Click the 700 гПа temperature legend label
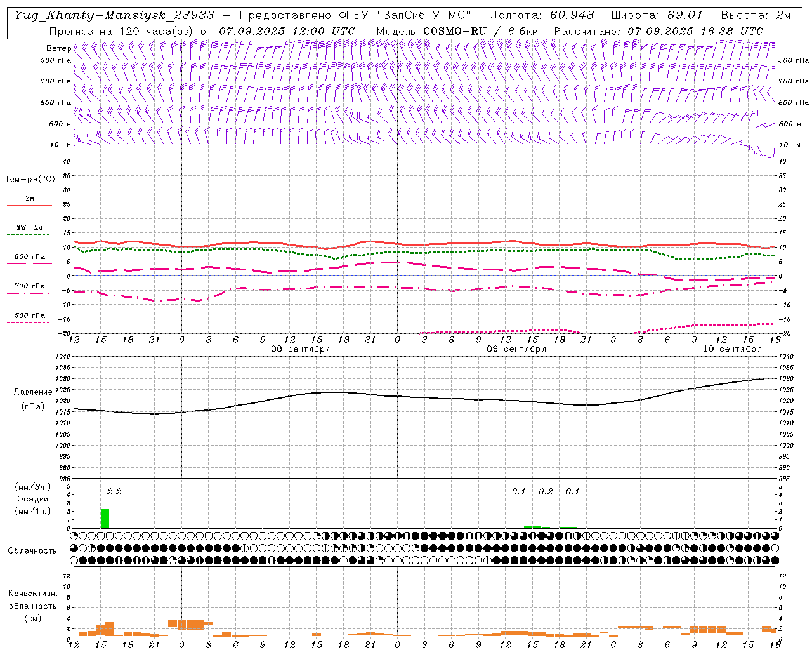 click(30, 286)
